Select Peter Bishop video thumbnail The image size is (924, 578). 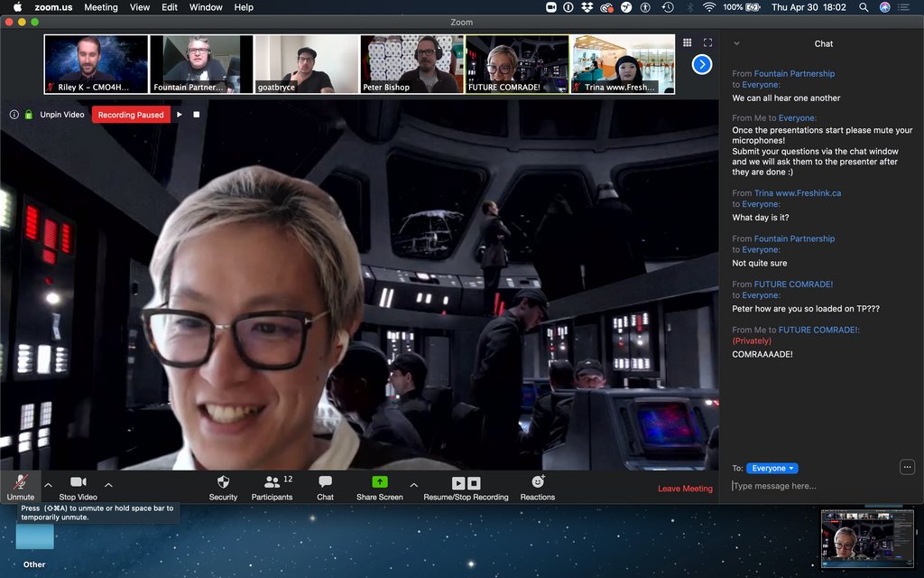coord(411,64)
